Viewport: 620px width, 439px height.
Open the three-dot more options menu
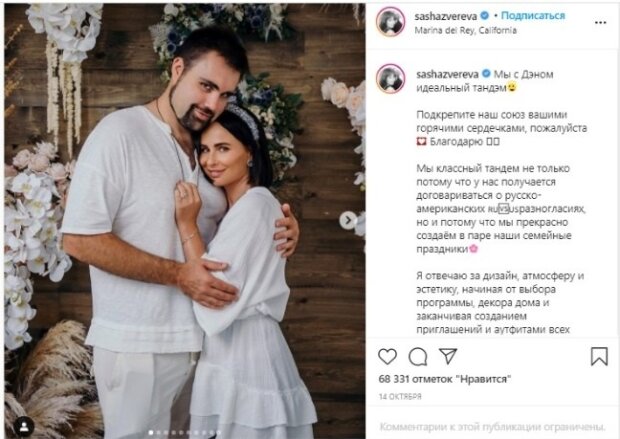(600, 23)
